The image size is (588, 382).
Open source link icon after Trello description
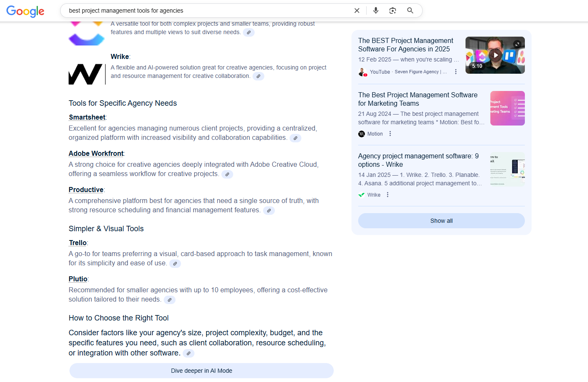point(175,264)
